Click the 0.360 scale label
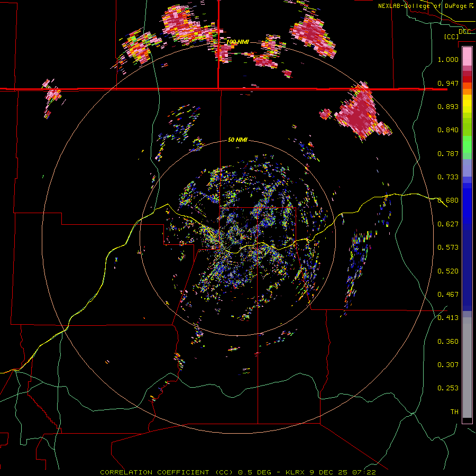Viewport: 476px width, 476px height. tap(448, 341)
